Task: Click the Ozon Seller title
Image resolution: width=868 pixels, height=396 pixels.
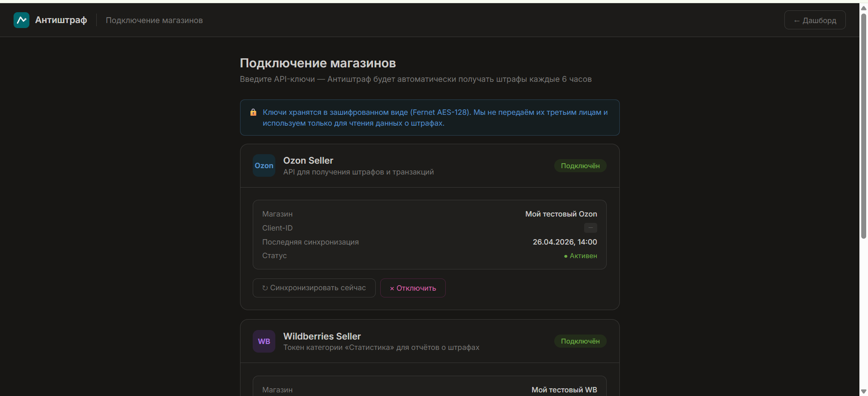Action: (x=308, y=160)
